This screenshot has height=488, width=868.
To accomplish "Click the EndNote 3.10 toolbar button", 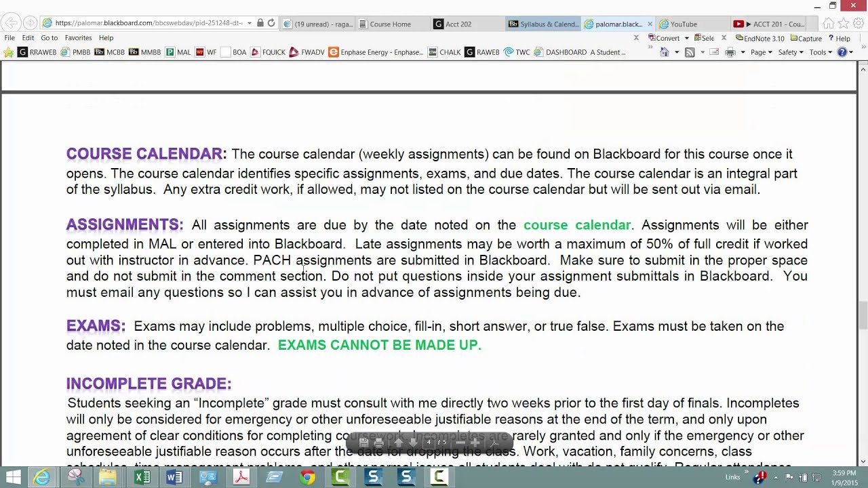I will coord(759,38).
